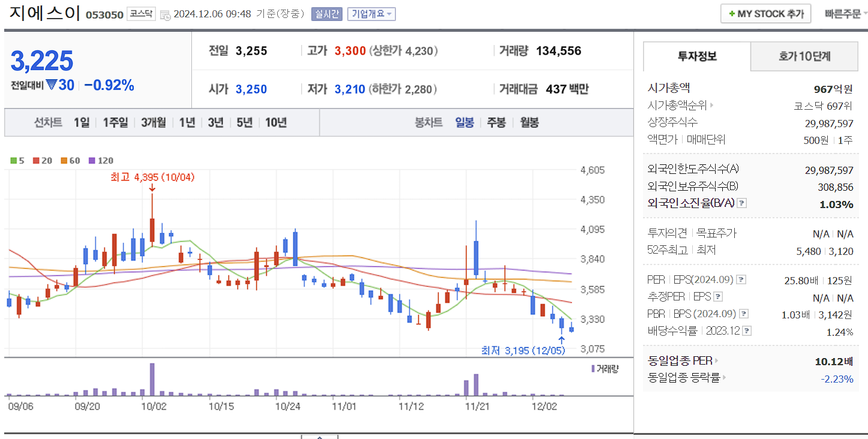868x439 pixels.
Task: Open help icon next to 외국인 소진율(B/A)
Action: [742, 203]
